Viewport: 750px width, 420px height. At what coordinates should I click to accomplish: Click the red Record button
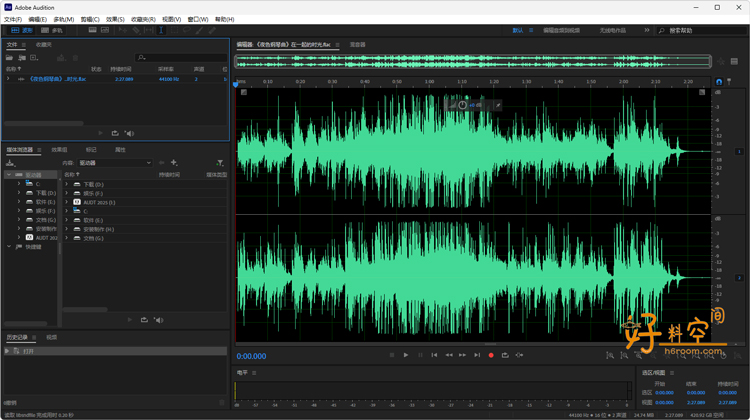tap(491, 355)
